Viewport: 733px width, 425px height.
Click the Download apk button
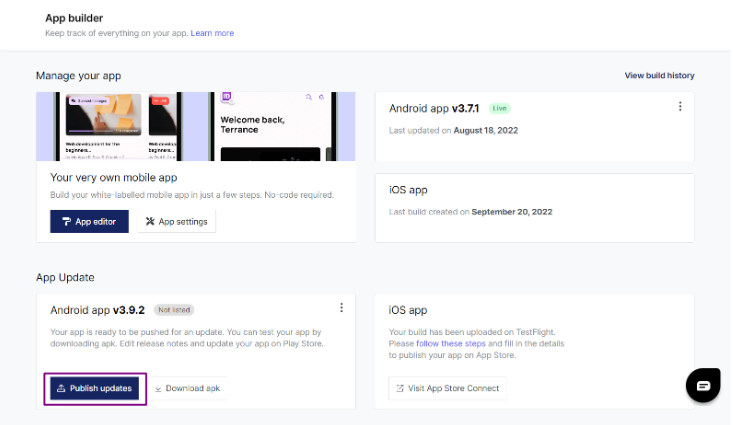[187, 388]
